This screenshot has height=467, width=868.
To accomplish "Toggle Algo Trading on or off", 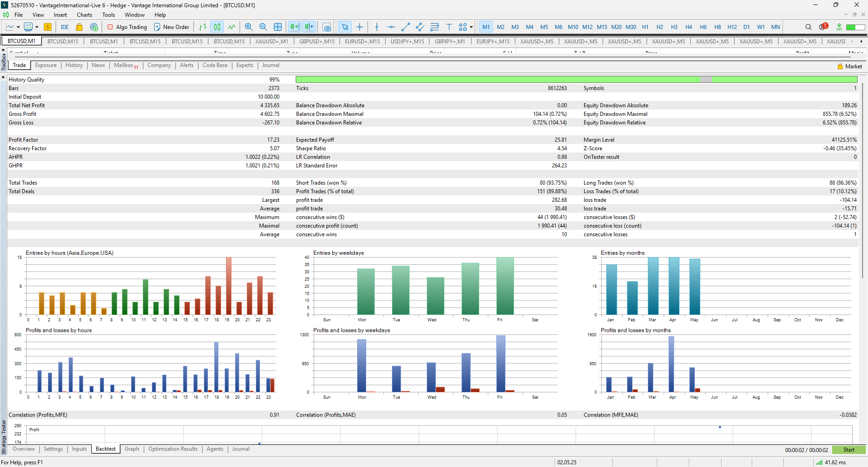I will coord(127,27).
